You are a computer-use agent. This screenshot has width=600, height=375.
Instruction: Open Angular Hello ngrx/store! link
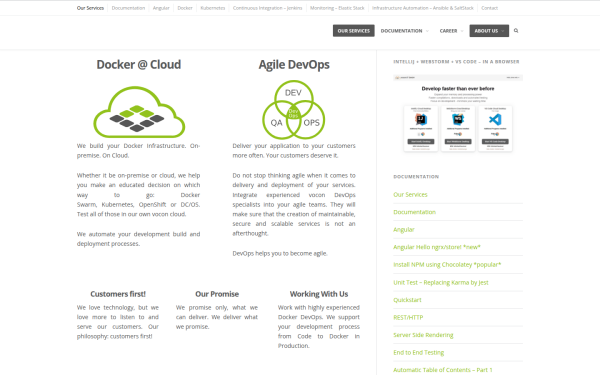tap(437, 247)
